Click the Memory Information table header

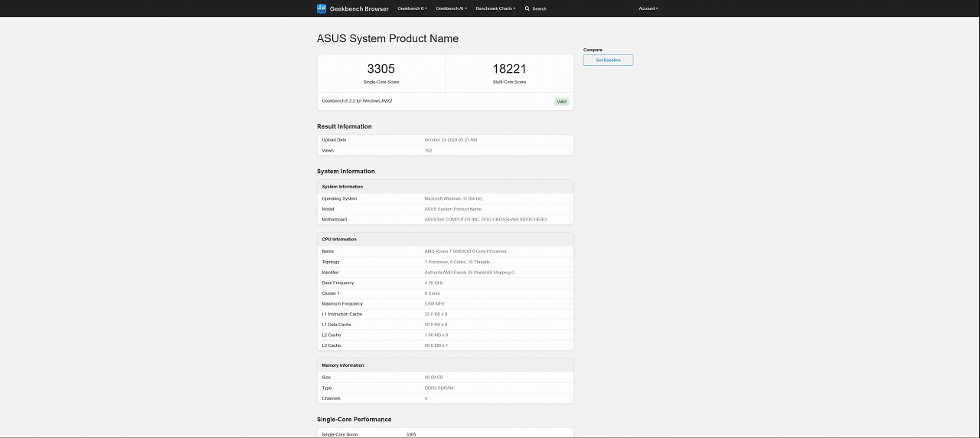coord(343,365)
